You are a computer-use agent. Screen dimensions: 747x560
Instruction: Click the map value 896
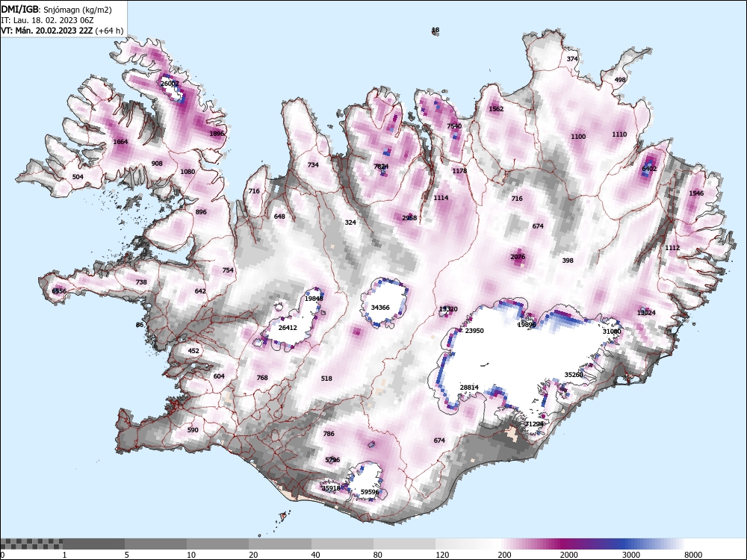coord(201,212)
